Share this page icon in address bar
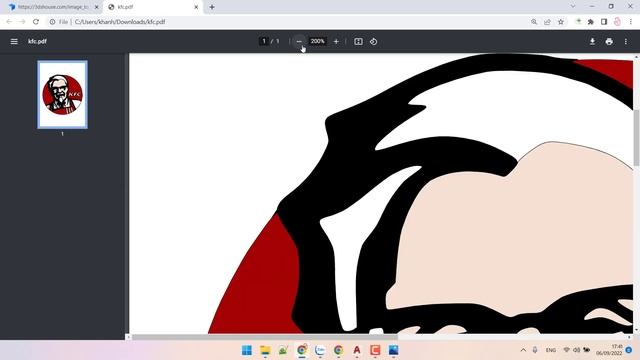The width and height of the screenshot is (640, 360). (547, 22)
